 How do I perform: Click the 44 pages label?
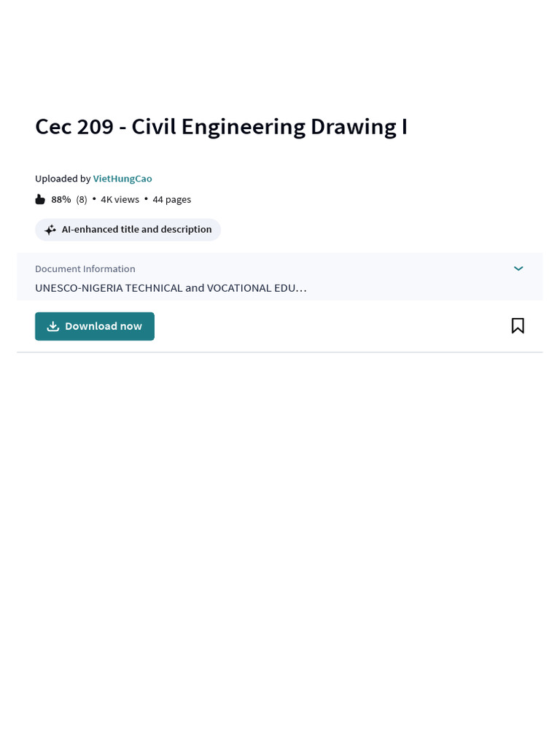[171, 199]
